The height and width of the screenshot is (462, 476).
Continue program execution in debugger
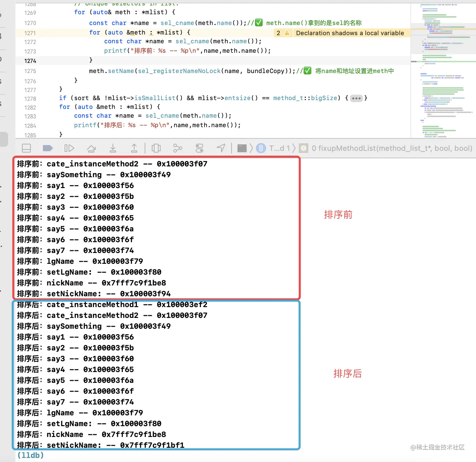(69, 148)
